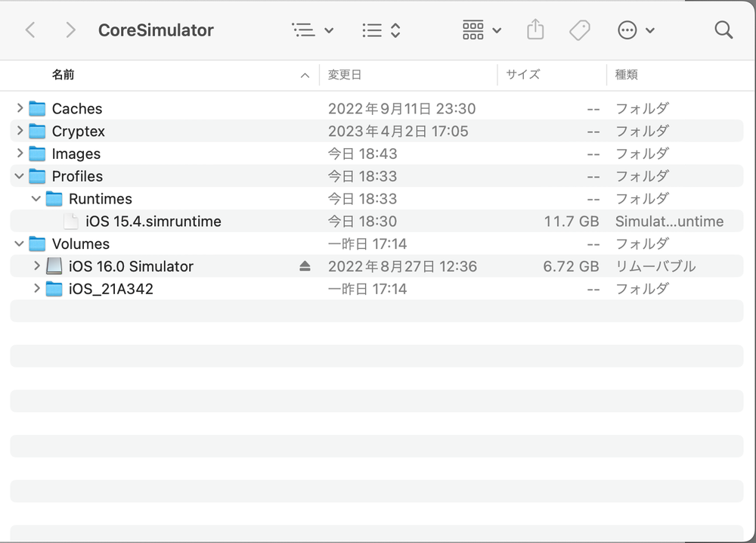Image resolution: width=756 pixels, height=543 pixels.
Task: Switch view with list view selector
Action: (x=381, y=30)
